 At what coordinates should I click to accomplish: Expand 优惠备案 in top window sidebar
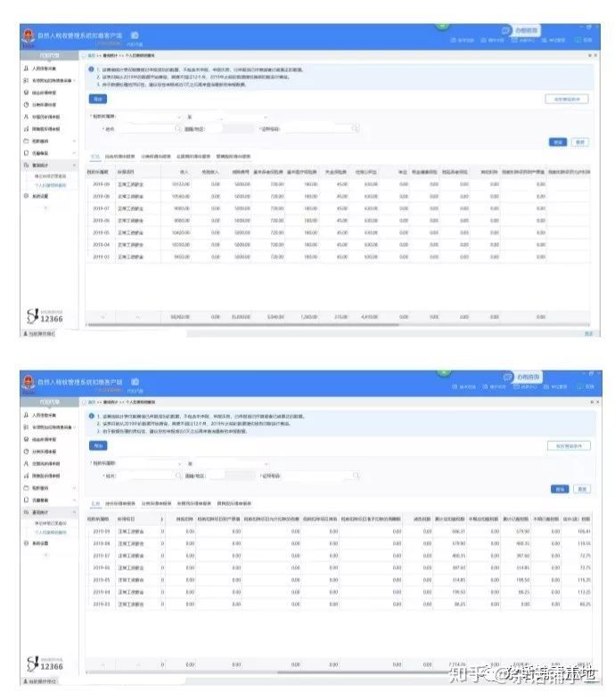point(74,152)
